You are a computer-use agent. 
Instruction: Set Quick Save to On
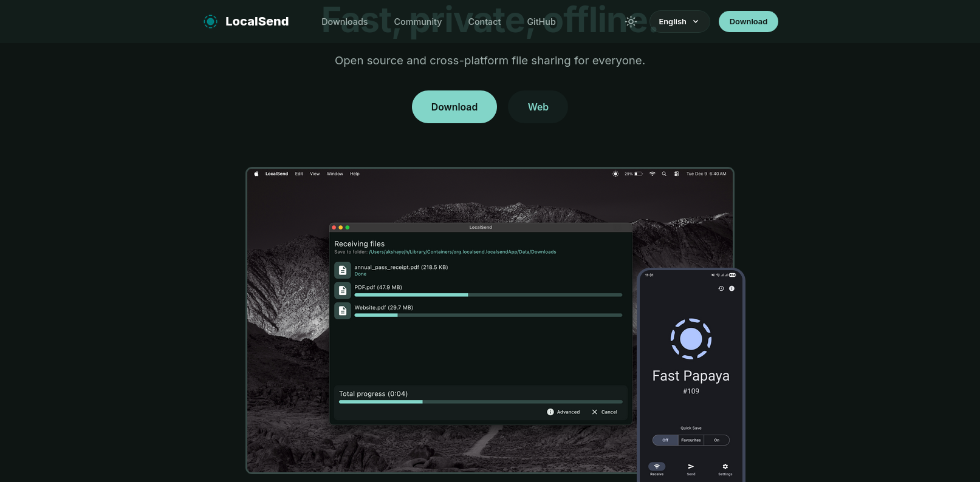(x=716, y=440)
